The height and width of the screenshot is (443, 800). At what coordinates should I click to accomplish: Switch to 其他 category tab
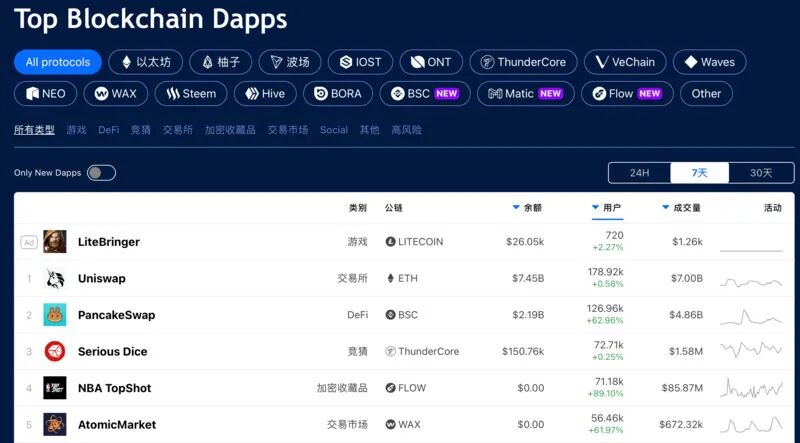pos(369,130)
